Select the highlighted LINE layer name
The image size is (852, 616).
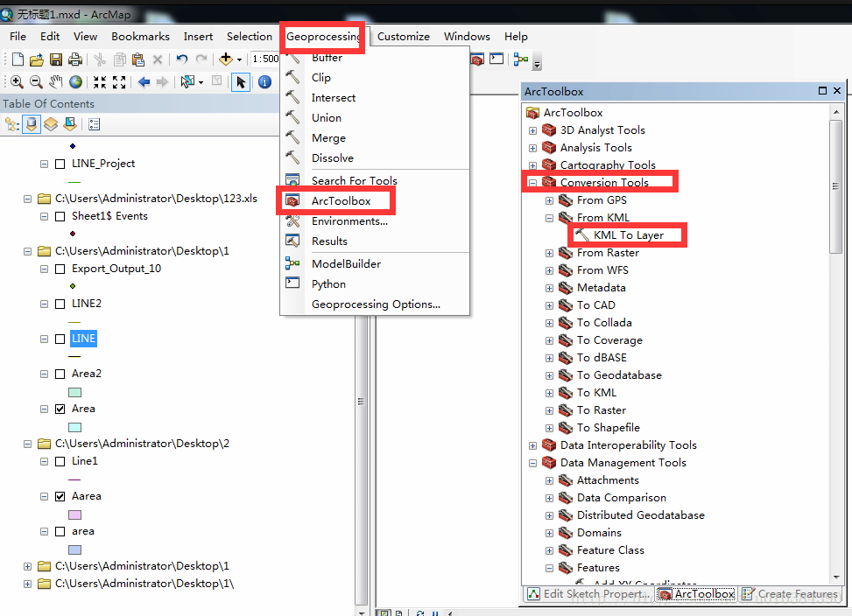coord(84,339)
